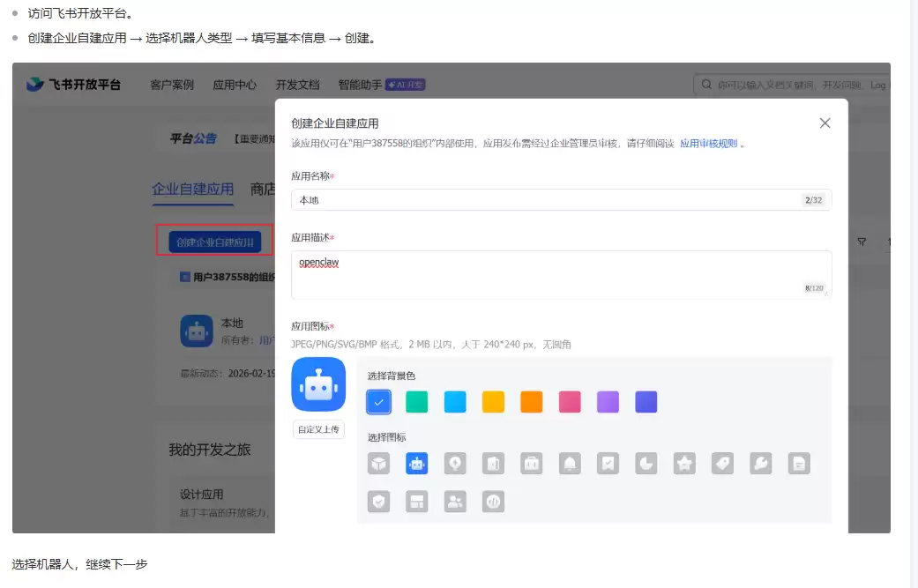Pick the star icon for the app
The height and width of the screenshot is (588, 918).
684,463
